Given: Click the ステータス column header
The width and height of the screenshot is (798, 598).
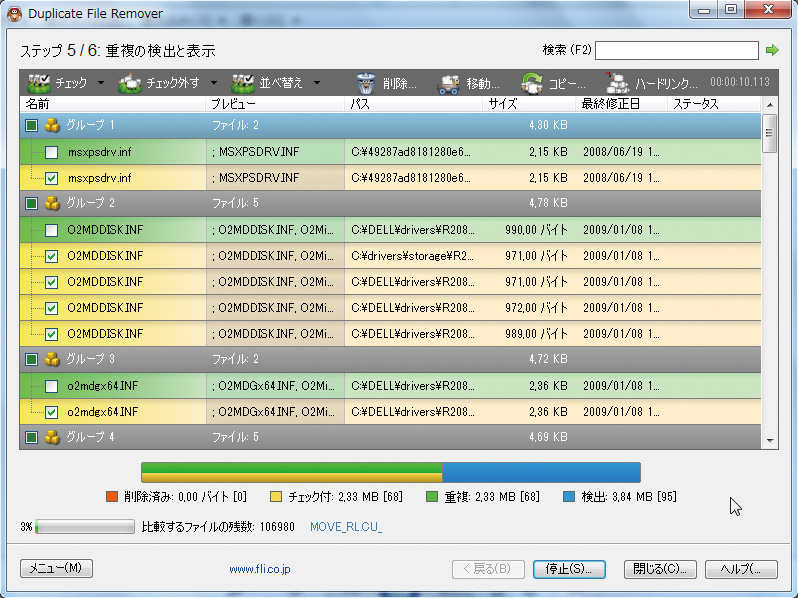Looking at the screenshot, I should tap(714, 104).
